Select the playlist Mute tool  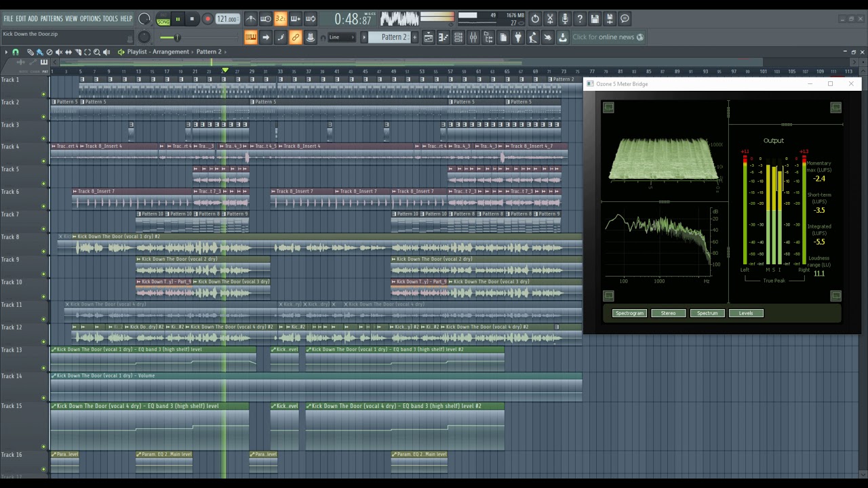tap(58, 52)
